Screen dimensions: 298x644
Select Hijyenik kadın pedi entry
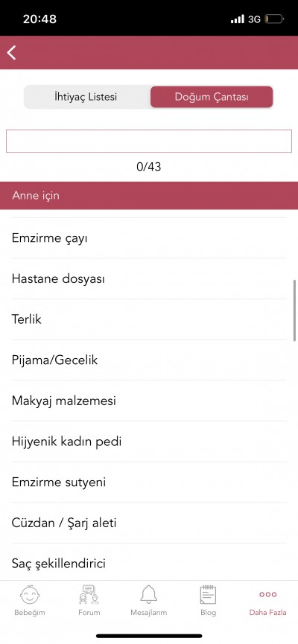tap(149, 441)
